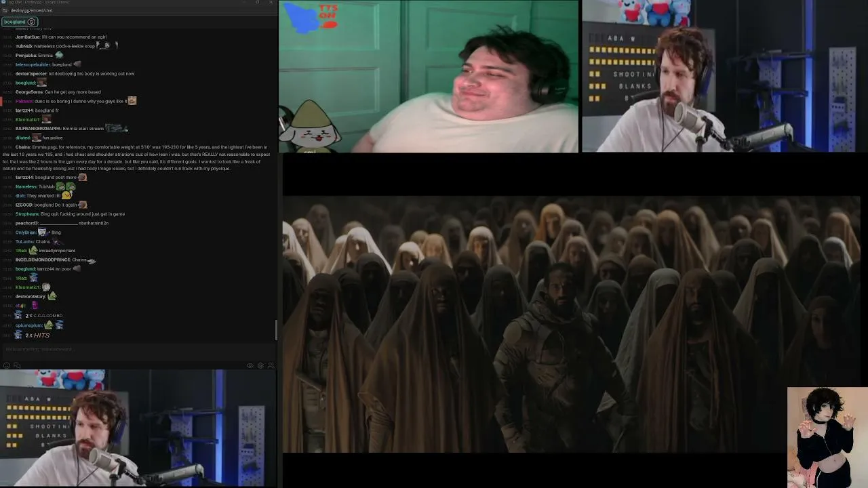The height and width of the screenshot is (488, 868).
Task: Open TubNub's username in chat
Action: [24, 46]
